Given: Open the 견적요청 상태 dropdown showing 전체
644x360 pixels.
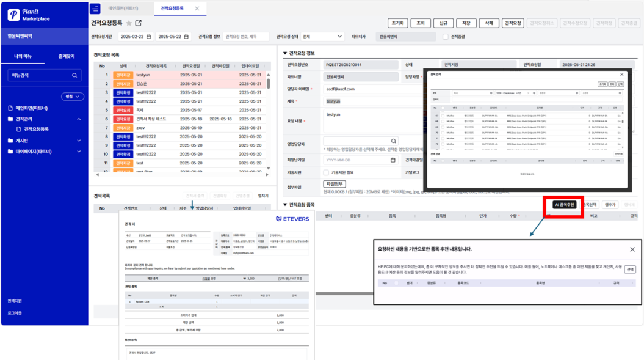Looking at the screenshot, I should pos(322,37).
